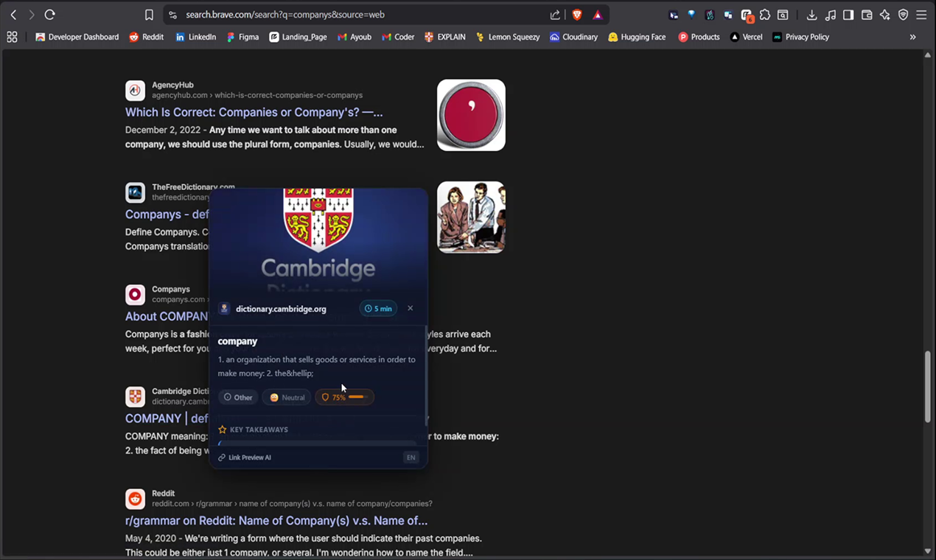Open the 'Companys - def' result title
Viewport: 936px width, 560px height.
click(167, 214)
